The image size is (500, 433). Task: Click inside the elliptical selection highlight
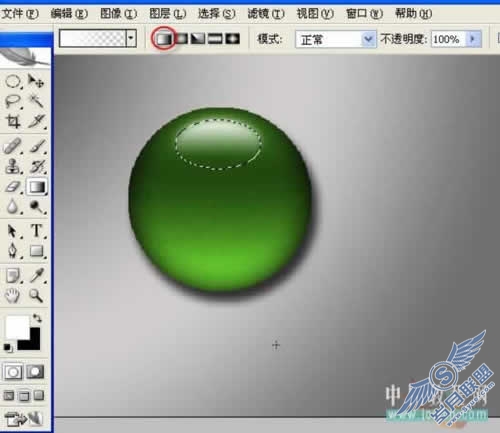pyautogui.click(x=218, y=144)
